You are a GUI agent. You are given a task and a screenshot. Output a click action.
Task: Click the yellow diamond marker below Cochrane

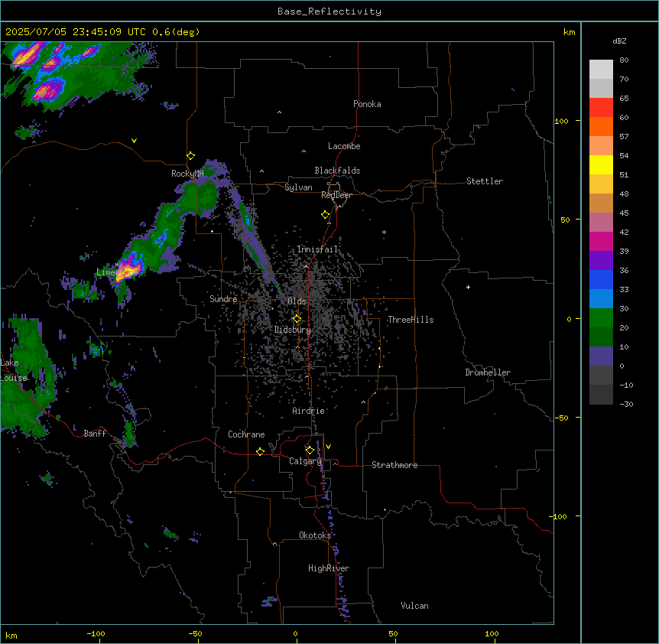[x=260, y=451]
